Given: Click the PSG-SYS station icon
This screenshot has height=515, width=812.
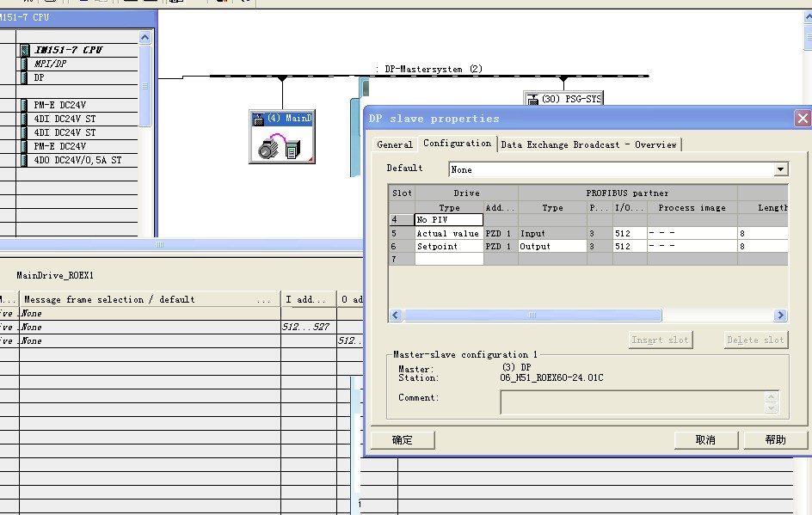Looking at the screenshot, I should [x=532, y=100].
